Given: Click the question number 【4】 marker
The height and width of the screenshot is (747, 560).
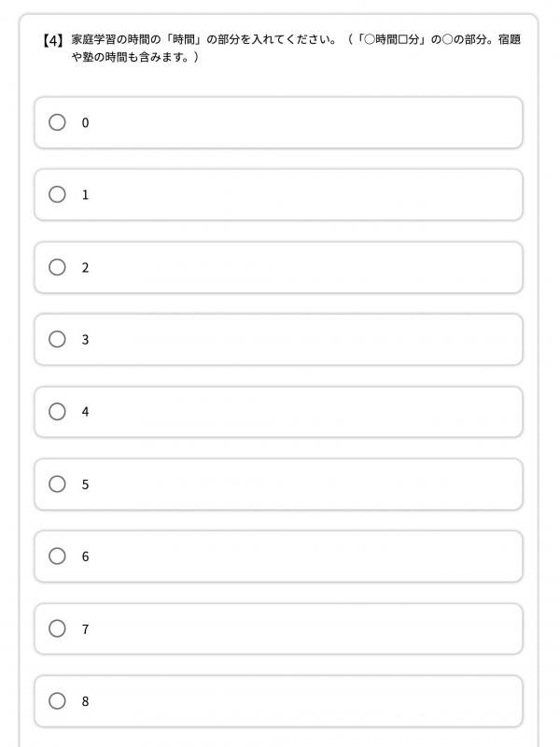Looking at the screenshot, I should point(53,41).
